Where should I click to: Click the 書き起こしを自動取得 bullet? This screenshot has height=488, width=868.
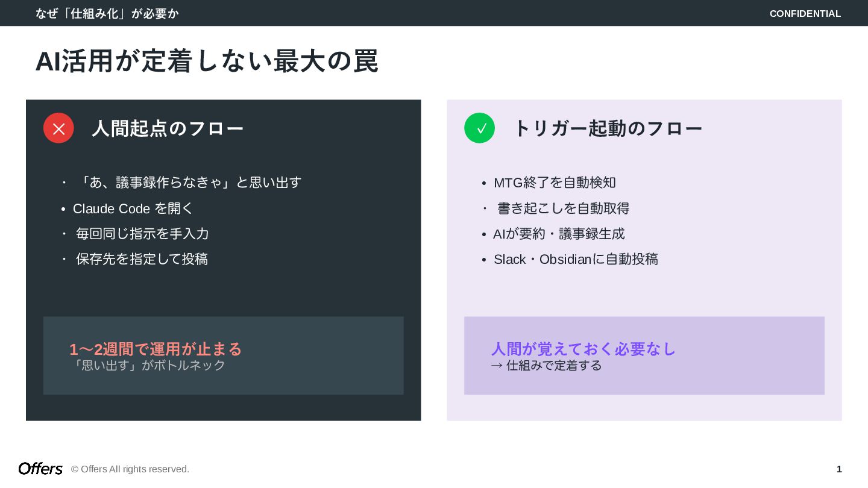(563, 208)
